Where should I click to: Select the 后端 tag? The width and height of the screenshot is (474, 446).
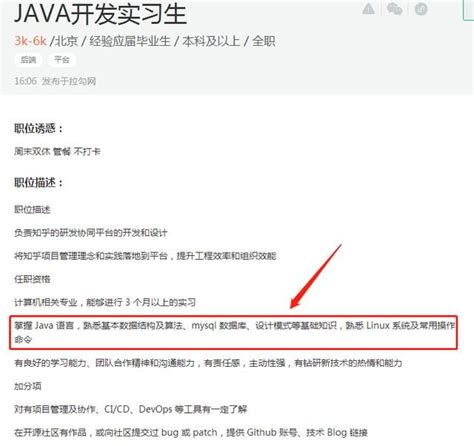click(28, 60)
